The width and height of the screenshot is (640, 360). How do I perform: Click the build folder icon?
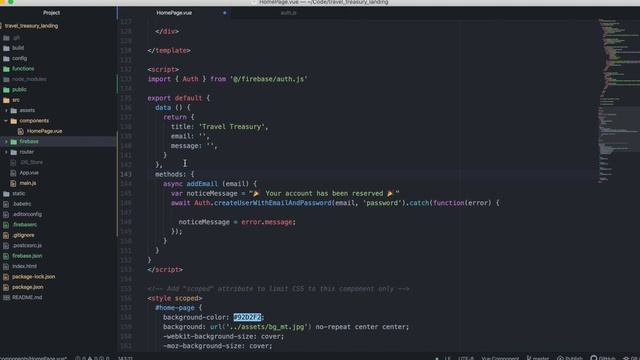6,48
